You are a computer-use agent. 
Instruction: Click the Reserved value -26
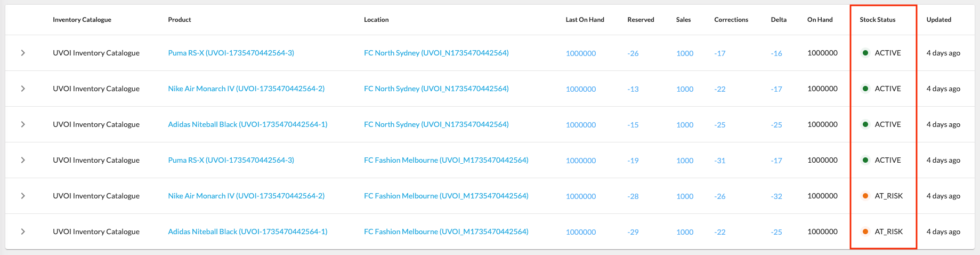[x=633, y=53]
